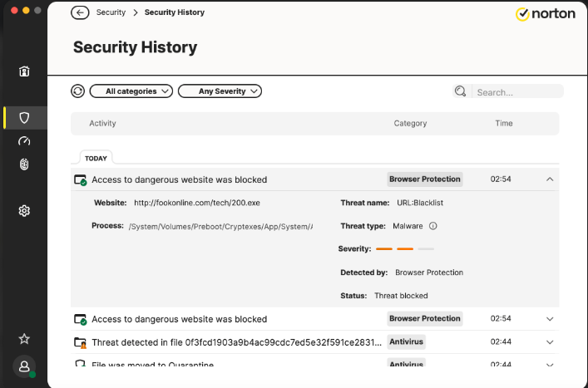Refresh the security history list
Viewport: 588px width, 388px height.
point(78,91)
